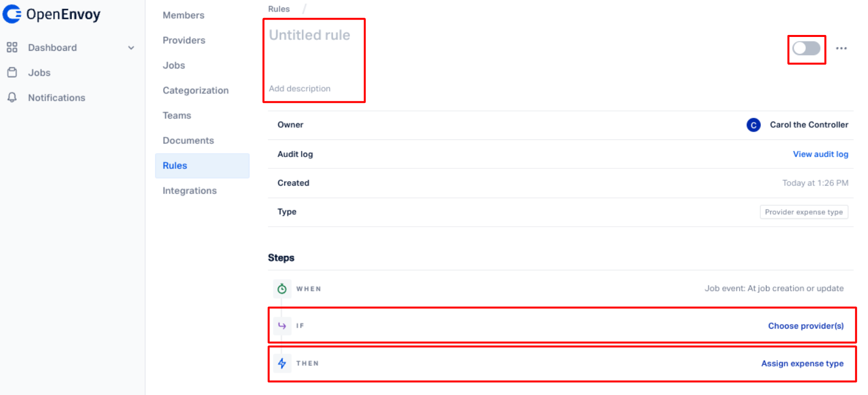Open the Categorization settings page
Image resolution: width=868 pixels, height=395 pixels.
click(x=196, y=90)
